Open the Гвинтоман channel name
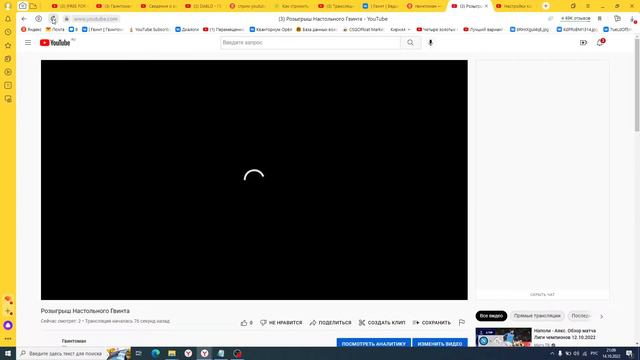Screen dimensions: 640x360 pyautogui.click(x=74, y=341)
